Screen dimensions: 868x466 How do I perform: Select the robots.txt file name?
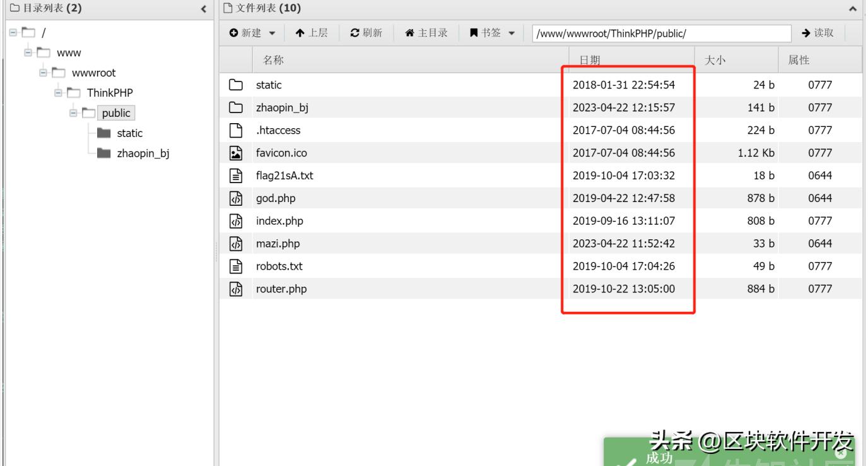[279, 266]
